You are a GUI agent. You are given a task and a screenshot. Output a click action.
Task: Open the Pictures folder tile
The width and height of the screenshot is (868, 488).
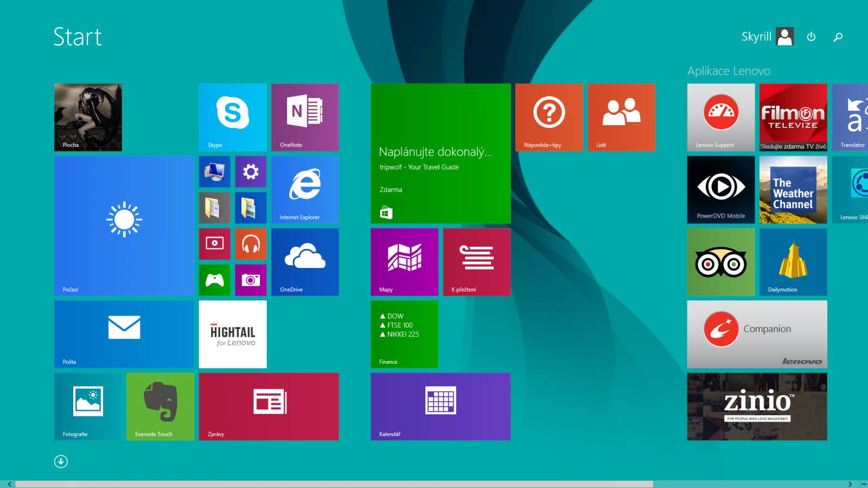pos(251,208)
